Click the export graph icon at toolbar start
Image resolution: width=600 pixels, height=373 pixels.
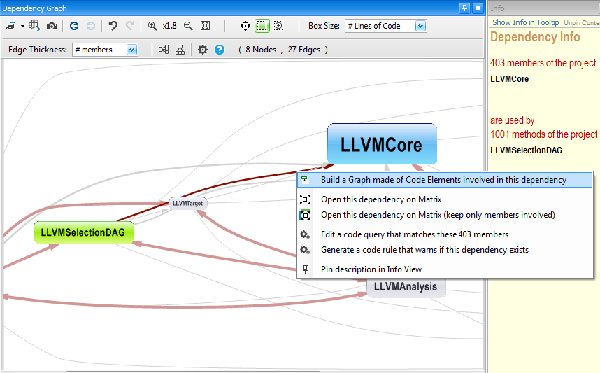tap(11, 26)
